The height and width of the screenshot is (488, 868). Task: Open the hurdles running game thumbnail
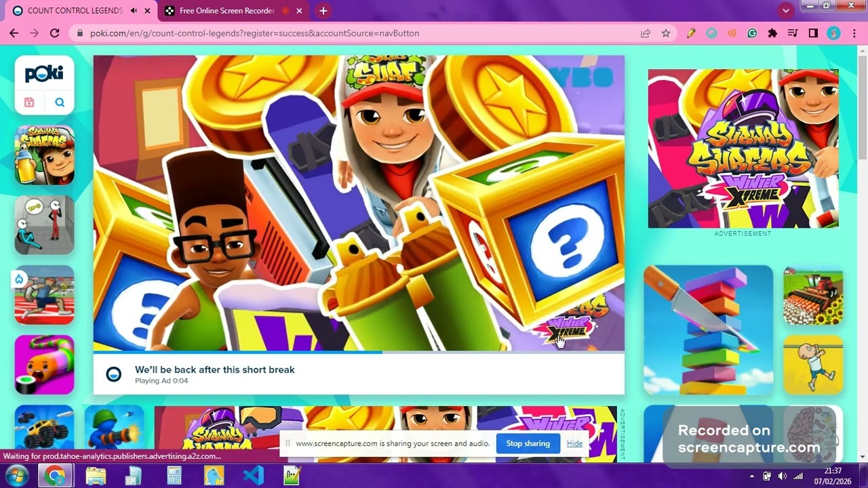tap(44, 295)
